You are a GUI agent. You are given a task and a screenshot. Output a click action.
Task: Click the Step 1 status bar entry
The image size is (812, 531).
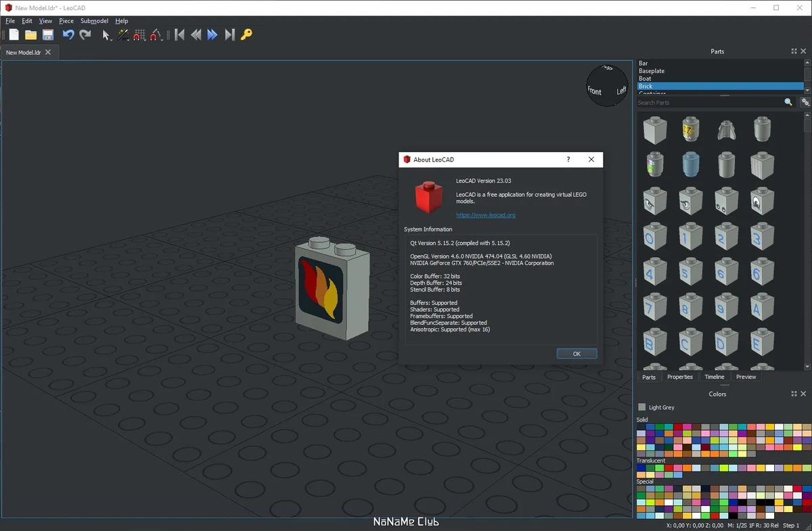coord(791,526)
